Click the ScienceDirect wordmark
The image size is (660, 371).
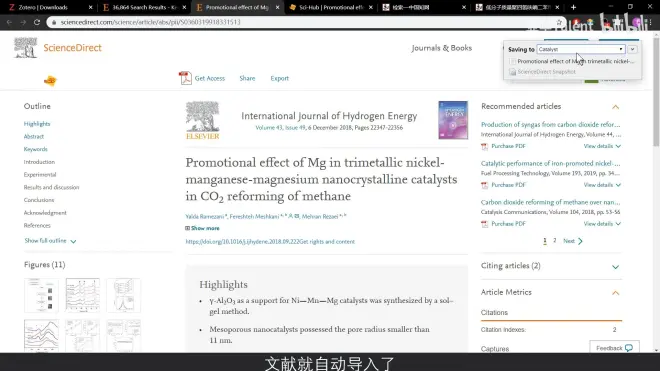pyautogui.click(x=72, y=48)
